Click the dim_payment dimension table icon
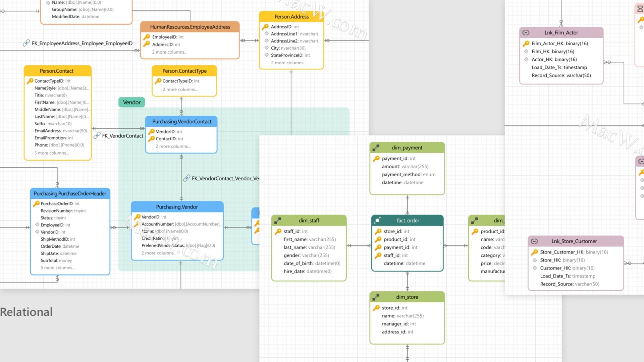The width and height of the screenshot is (644, 362). coord(376,148)
